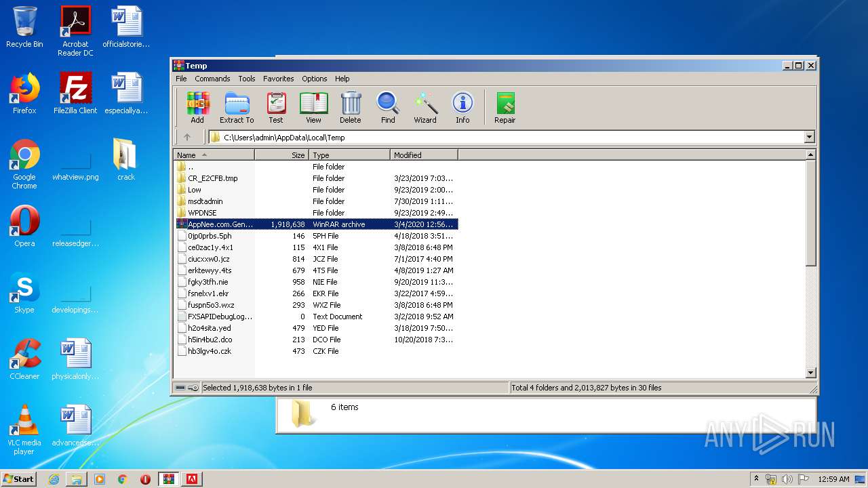Screen dimensions: 868x488
Task: Select file fuspn5o3.wxz
Action: [316, 305]
